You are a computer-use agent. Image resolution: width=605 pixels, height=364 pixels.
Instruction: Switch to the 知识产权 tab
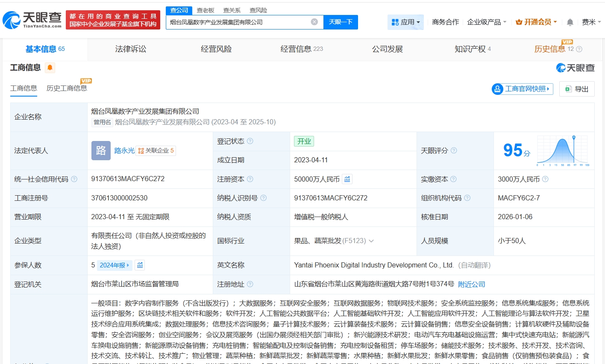point(473,49)
